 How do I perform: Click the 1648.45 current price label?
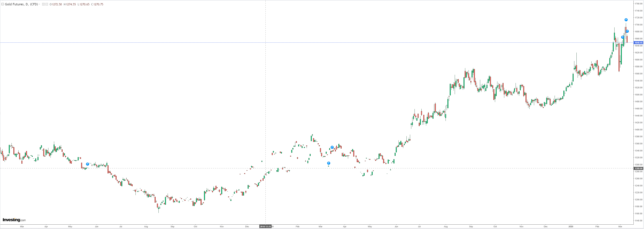click(638, 43)
